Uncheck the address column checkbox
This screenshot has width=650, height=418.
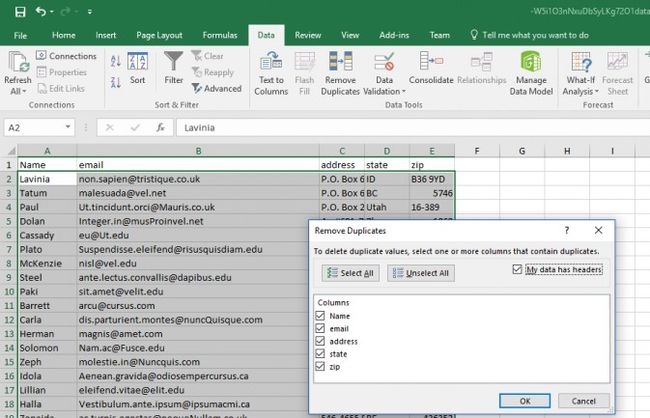320,341
